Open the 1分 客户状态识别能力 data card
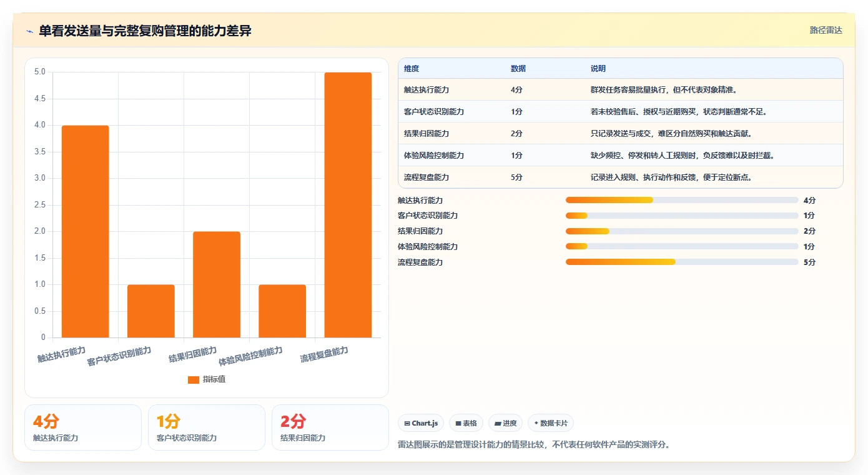This screenshot has height=475, width=868. tap(207, 427)
